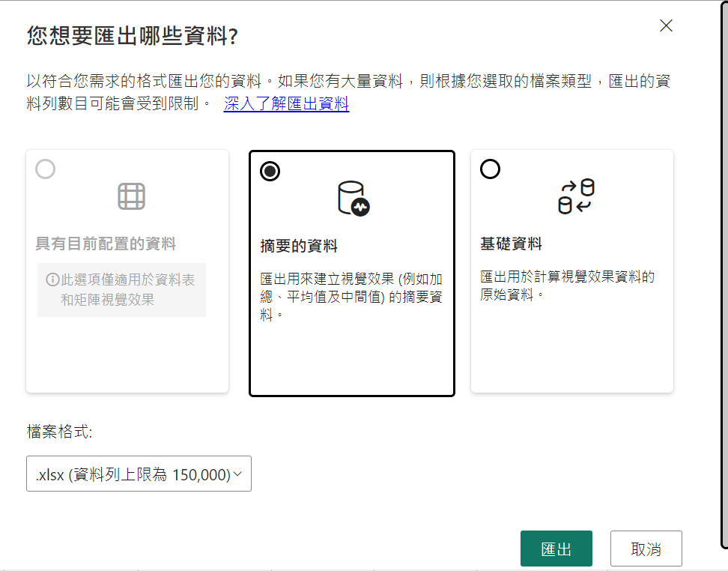The height and width of the screenshot is (571, 728).
Task: Click the 檔案格式 label
Action: (59, 432)
